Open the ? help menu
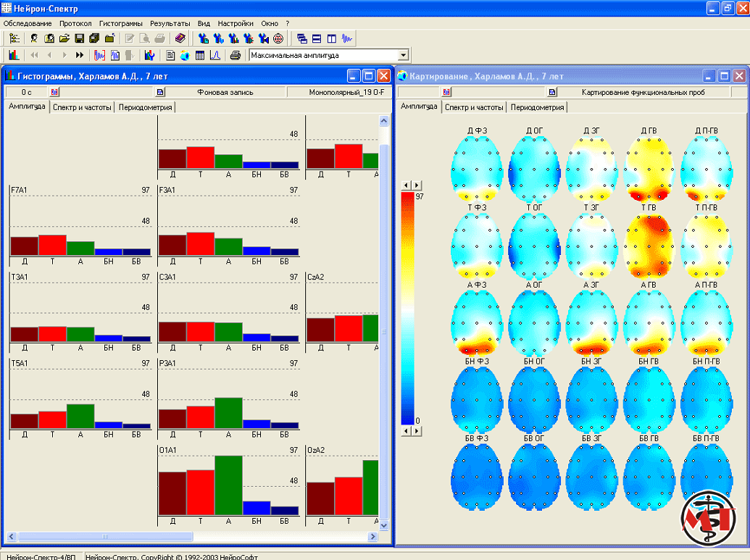Screen dimensions: 750x560 click(288, 23)
